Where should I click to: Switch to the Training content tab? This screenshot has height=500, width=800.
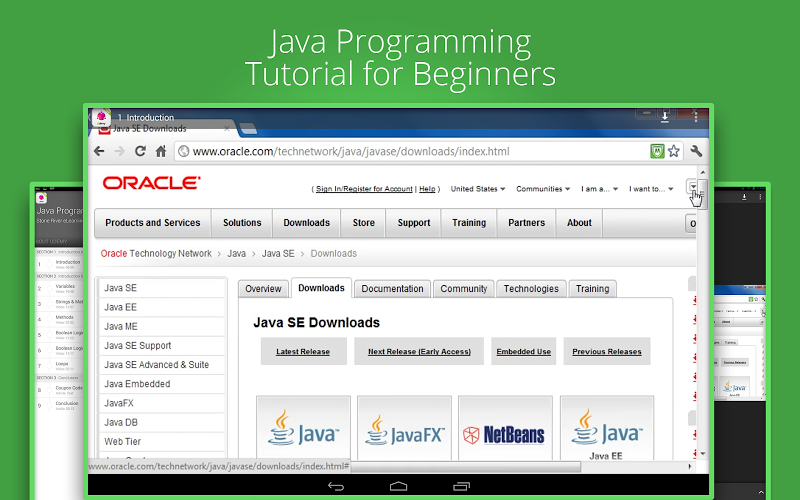[x=592, y=289]
